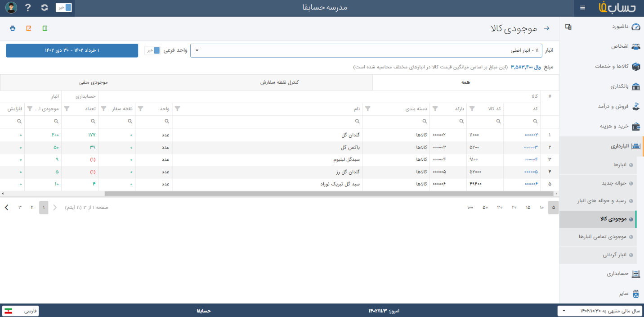Open the user avatar profile menu
The image size is (644, 317).
11,8
